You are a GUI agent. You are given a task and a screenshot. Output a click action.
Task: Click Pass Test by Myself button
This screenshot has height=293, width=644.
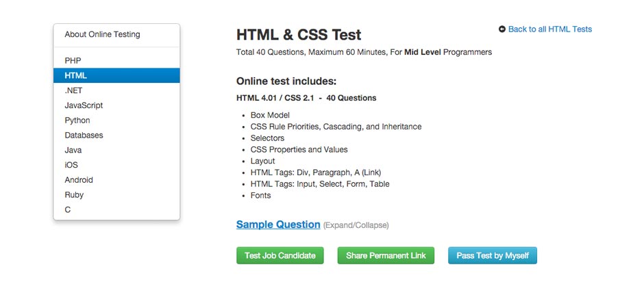pyautogui.click(x=493, y=255)
